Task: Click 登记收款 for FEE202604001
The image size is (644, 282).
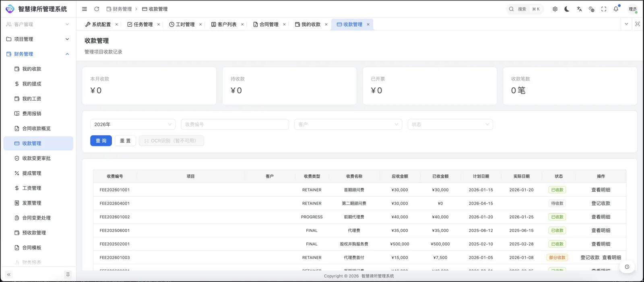Action: 601,203
